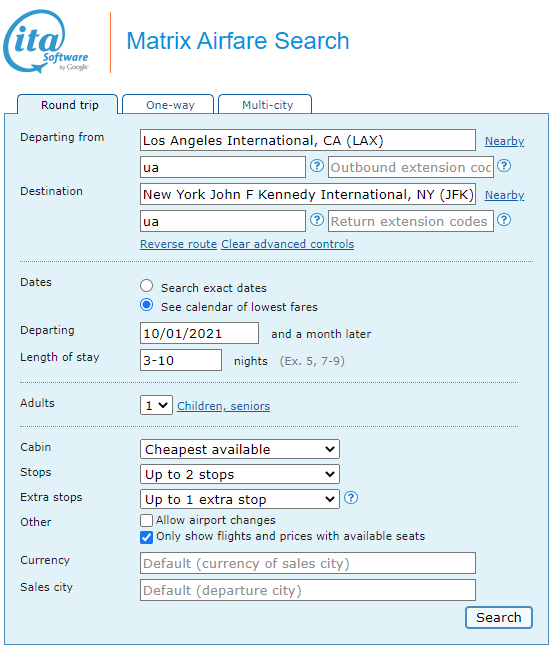Screen dimensions: 559x656
Task: Uncheck only show flights with available seats
Action: pyautogui.click(x=146, y=537)
